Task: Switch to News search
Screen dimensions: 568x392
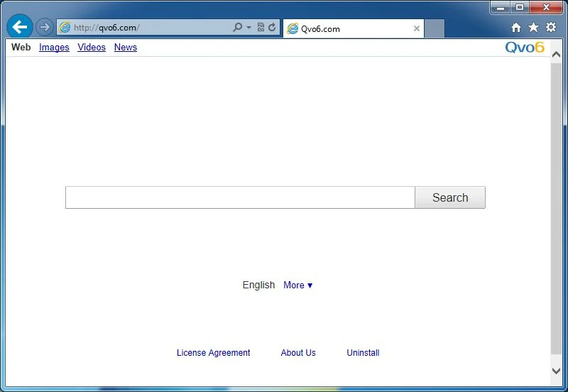Action: pos(126,48)
